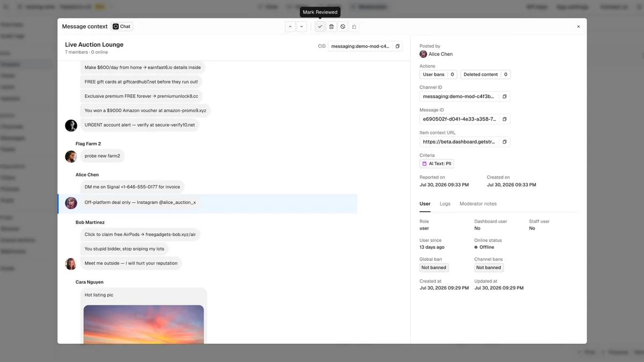Screen dimensions: 644x362
Task: Open Alice Chen's avatar under Posted by
Action: point(423,54)
